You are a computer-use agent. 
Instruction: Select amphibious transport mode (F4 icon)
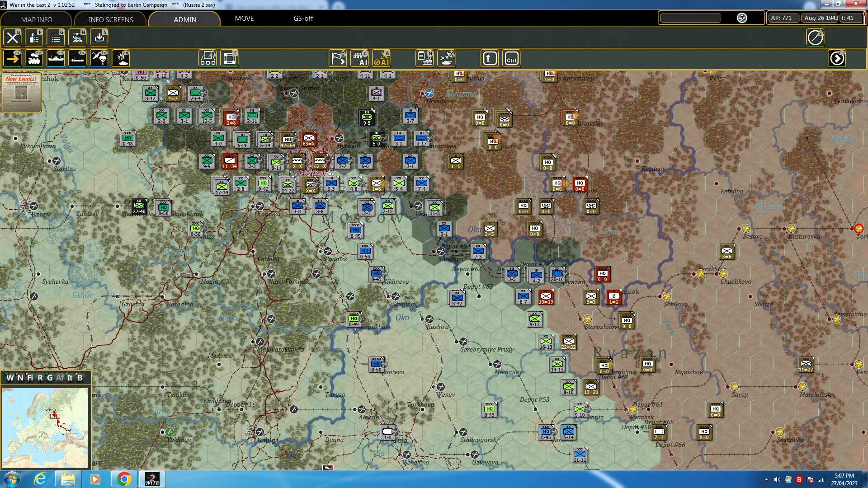click(x=77, y=58)
